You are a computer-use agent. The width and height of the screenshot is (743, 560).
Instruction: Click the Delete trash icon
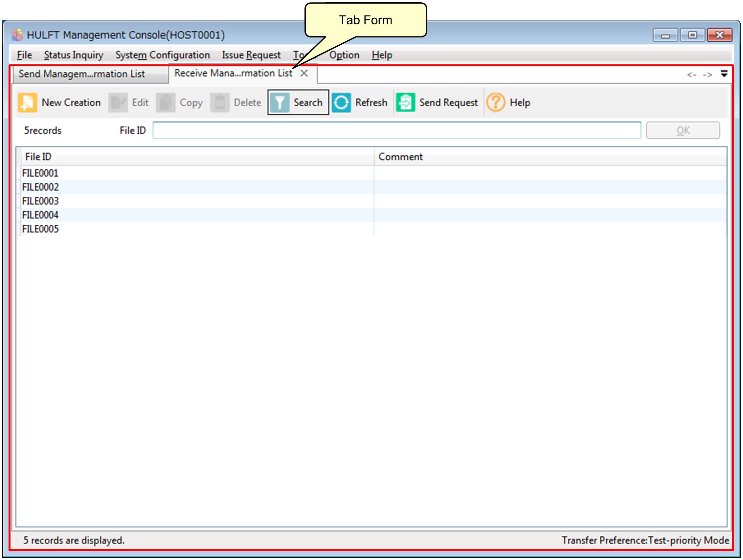(220, 102)
